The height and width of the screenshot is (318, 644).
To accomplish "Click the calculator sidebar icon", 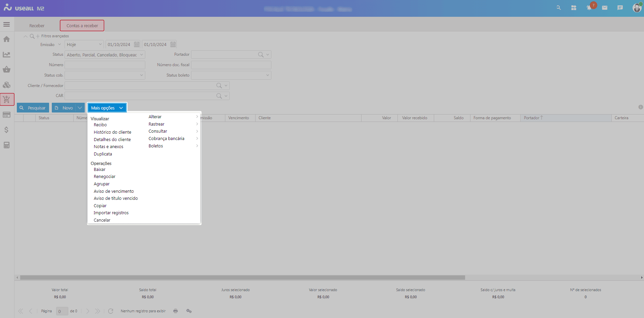I will (x=6, y=145).
